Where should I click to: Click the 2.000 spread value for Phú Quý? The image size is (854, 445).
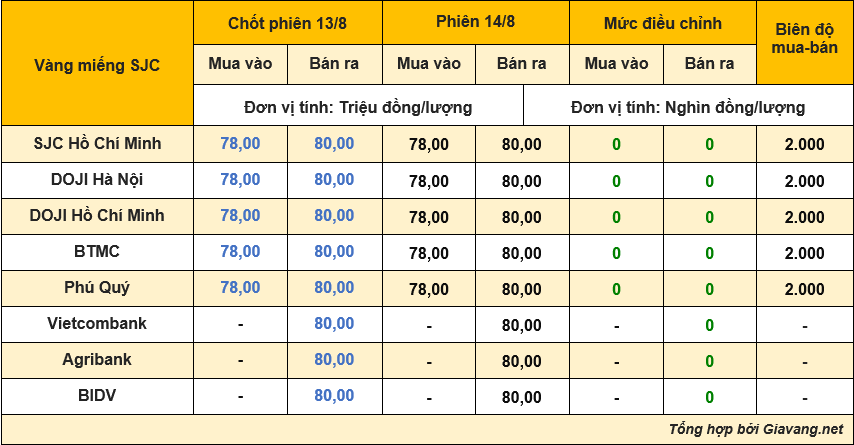(x=804, y=289)
